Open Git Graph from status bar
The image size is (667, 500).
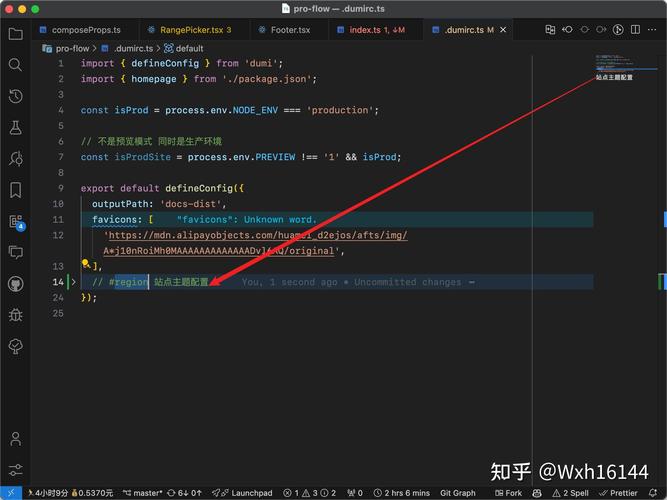[458, 493]
